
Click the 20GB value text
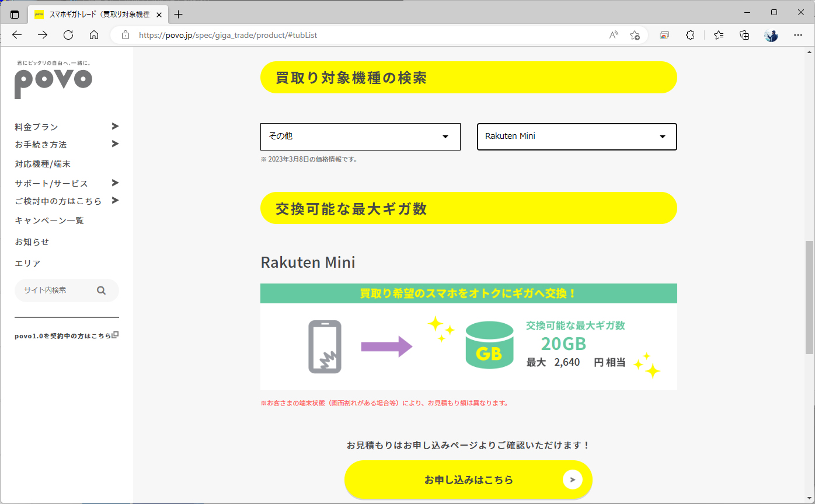[563, 344]
